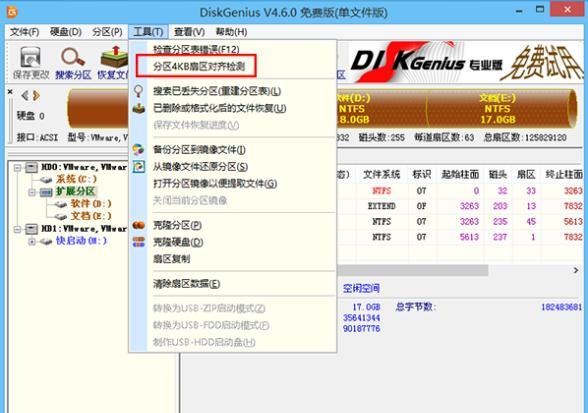This screenshot has height=413, width=588.
Task: Click the HD1 disk drive icon in tree
Action: tap(31, 229)
